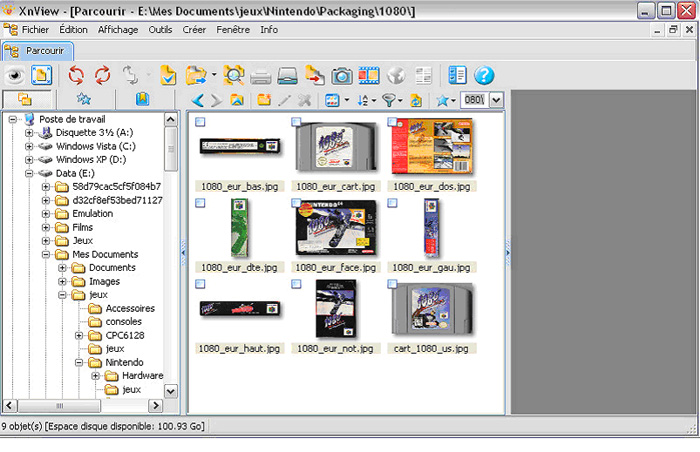Select the Hardware folder in tree

pos(142,376)
